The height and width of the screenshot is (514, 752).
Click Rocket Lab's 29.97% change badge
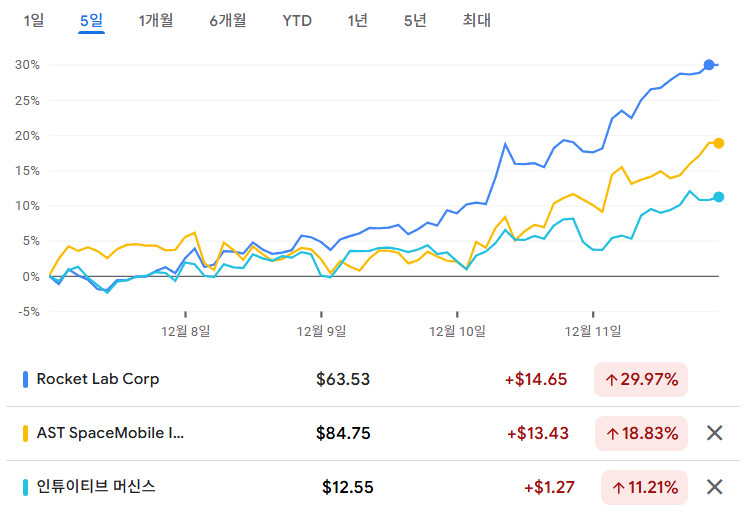641,379
